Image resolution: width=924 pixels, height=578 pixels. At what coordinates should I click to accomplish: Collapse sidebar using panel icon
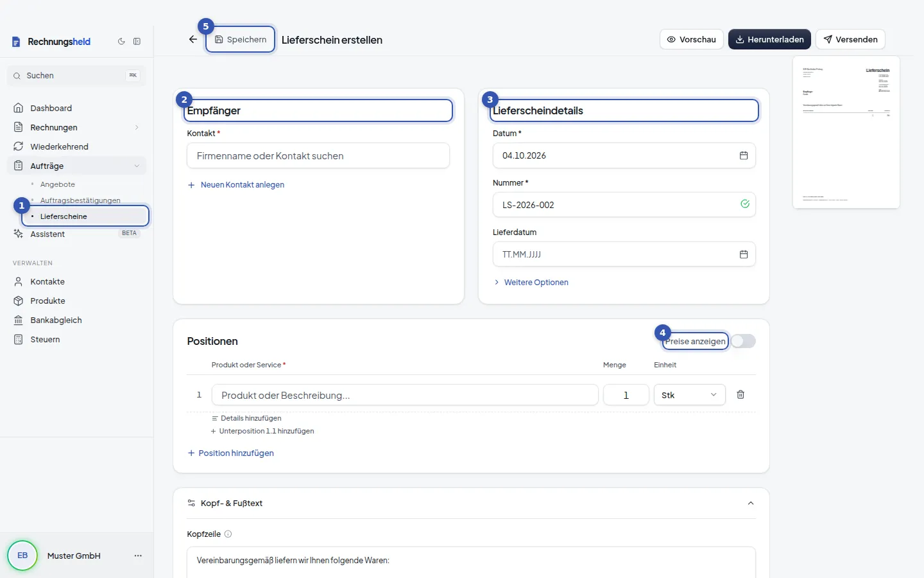(137, 41)
